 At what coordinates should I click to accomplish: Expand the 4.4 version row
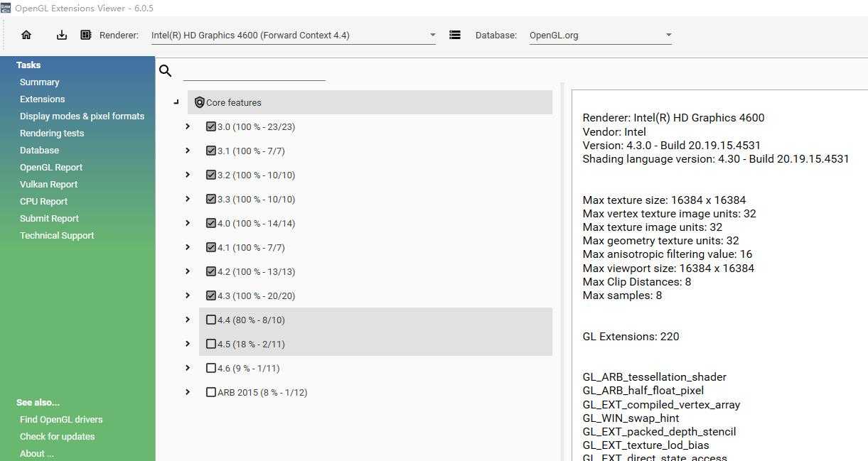[x=188, y=320]
